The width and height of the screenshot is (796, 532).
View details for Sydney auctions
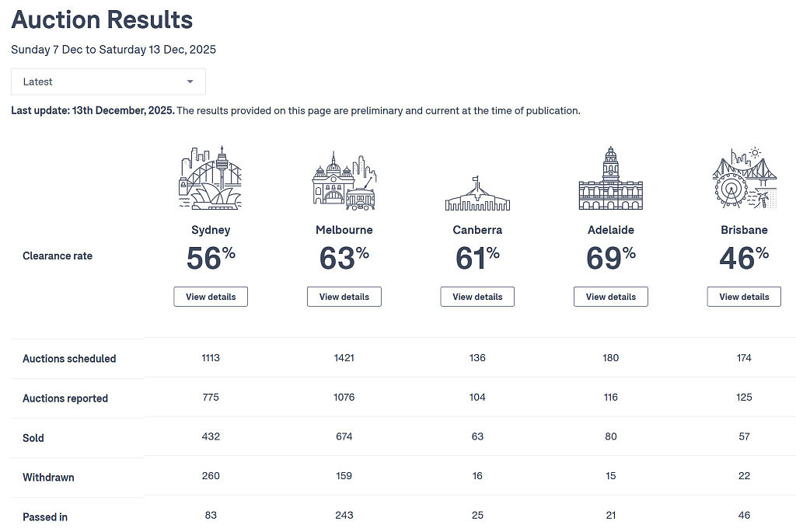point(211,297)
